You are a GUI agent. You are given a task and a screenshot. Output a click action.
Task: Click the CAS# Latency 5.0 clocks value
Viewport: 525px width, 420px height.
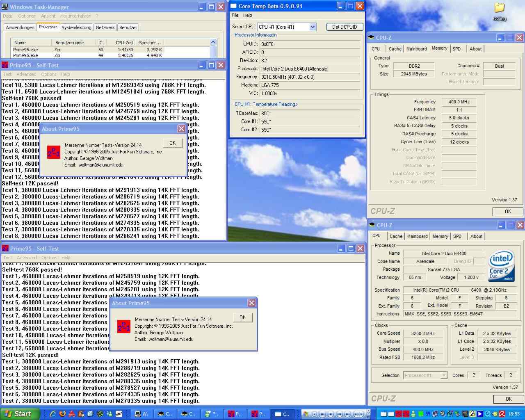[x=459, y=118]
